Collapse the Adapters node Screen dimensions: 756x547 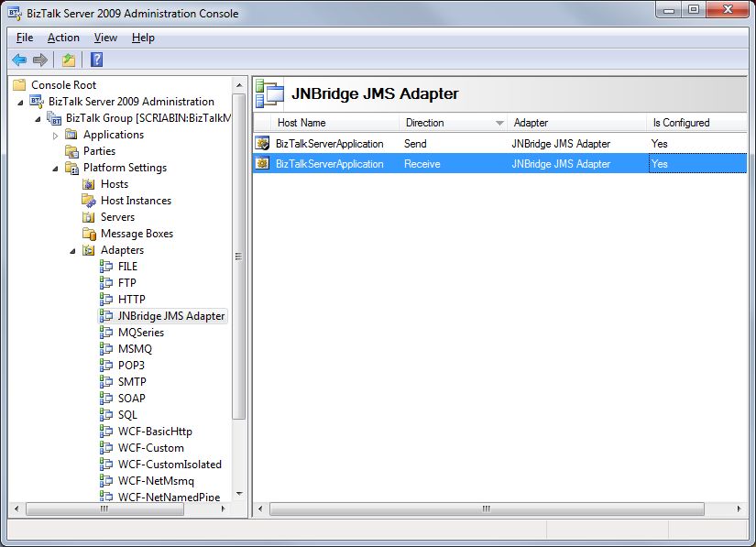pos(72,251)
